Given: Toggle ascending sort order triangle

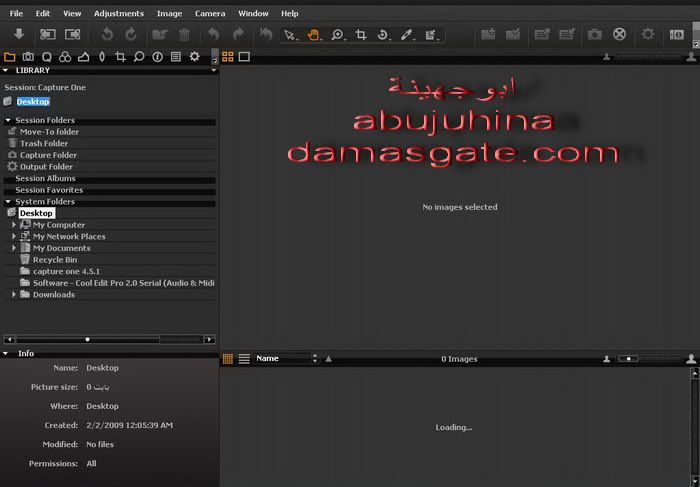Looking at the screenshot, I should coord(329,358).
